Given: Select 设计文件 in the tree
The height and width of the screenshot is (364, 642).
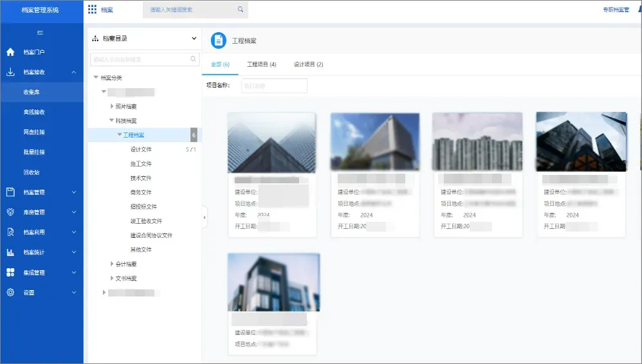Looking at the screenshot, I should point(141,149).
